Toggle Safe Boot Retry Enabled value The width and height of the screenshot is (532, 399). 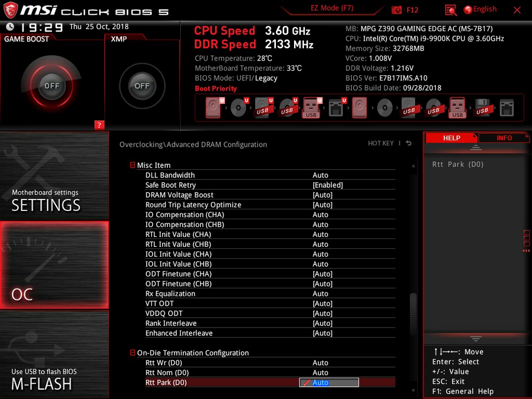point(328,185)
